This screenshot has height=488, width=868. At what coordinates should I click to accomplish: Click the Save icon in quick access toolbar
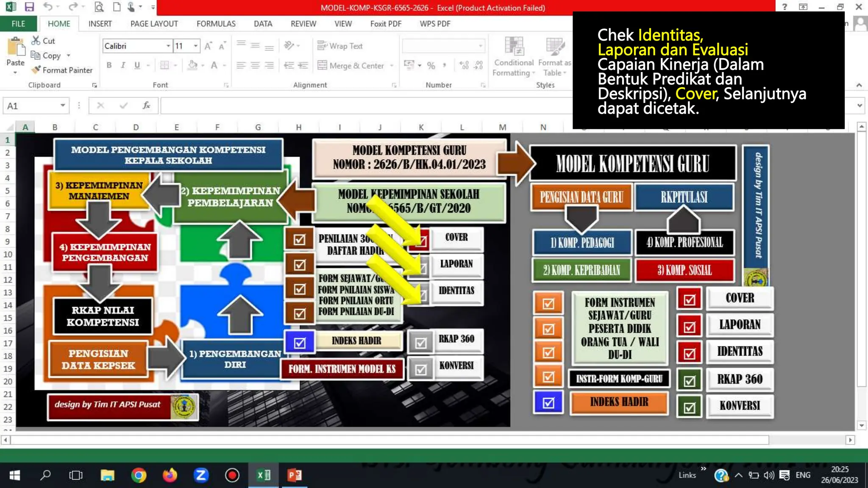[29, 7]
